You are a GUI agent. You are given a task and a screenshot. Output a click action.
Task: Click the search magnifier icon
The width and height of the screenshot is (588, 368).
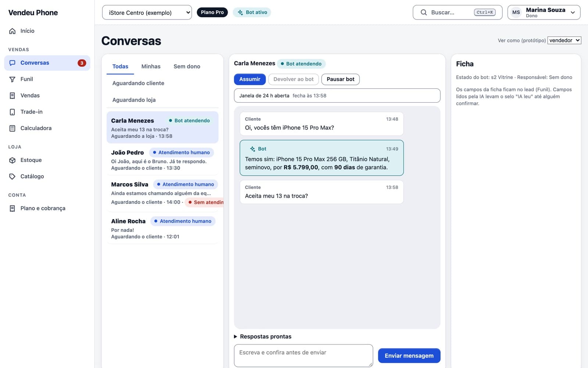424,12
